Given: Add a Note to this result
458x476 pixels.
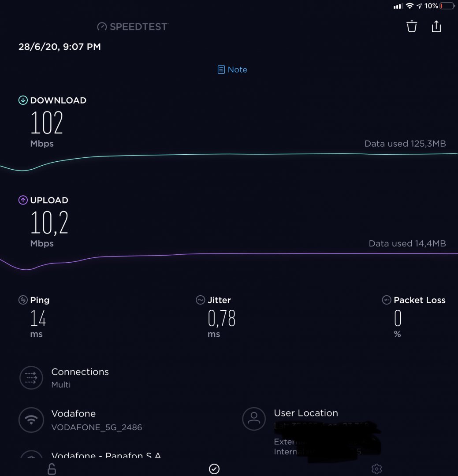Looking at the screenshot, I should pos(232,70).
